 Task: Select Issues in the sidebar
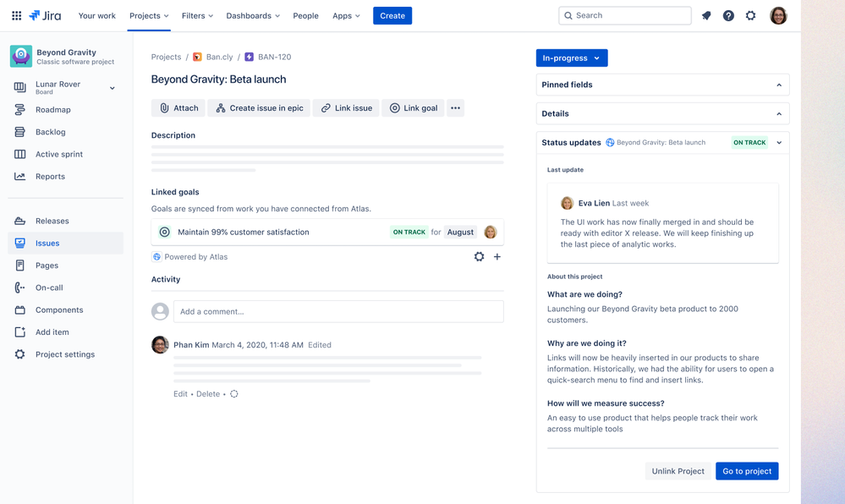[x=66, y=243]
